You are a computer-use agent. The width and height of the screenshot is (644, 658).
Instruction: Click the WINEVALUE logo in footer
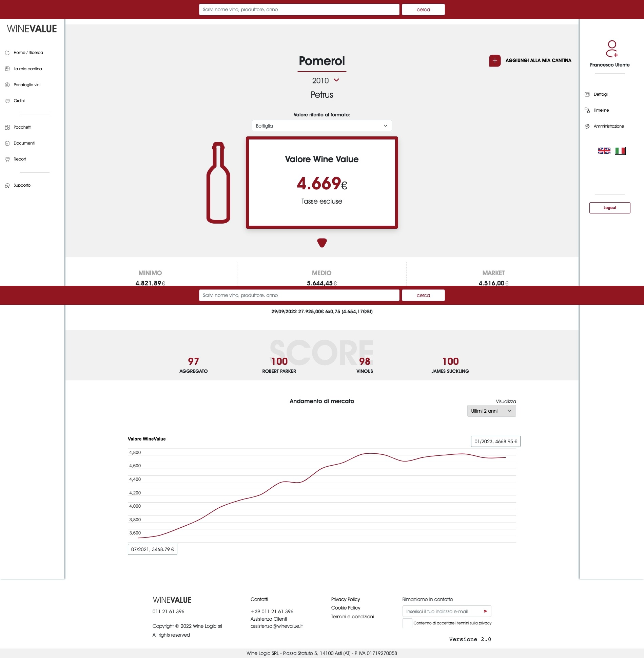coord(172,600)
